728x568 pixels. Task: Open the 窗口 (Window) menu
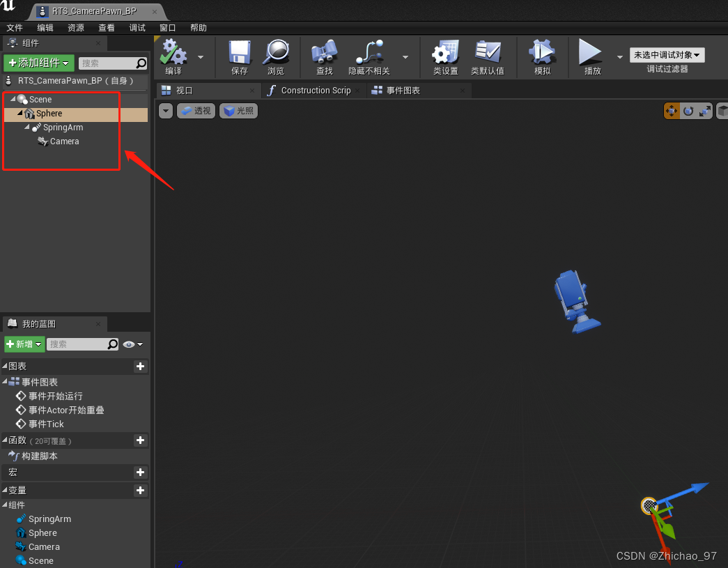(x=167, y=28)
